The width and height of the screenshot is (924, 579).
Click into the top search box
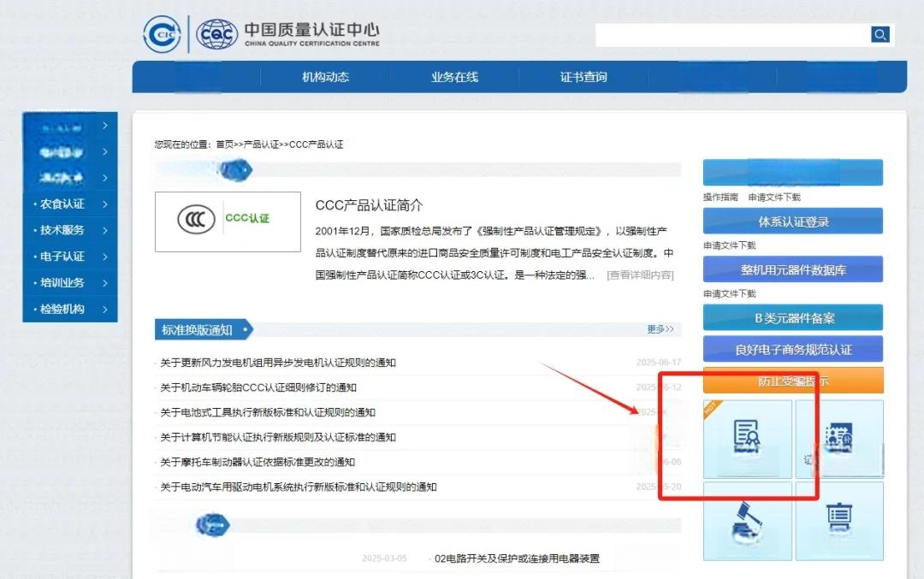732,35
